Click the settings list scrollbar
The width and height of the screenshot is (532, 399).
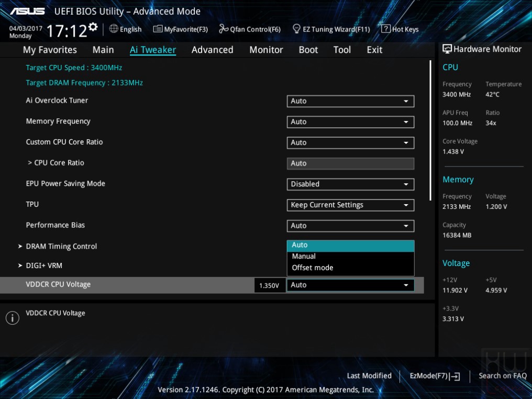(430, 130)
